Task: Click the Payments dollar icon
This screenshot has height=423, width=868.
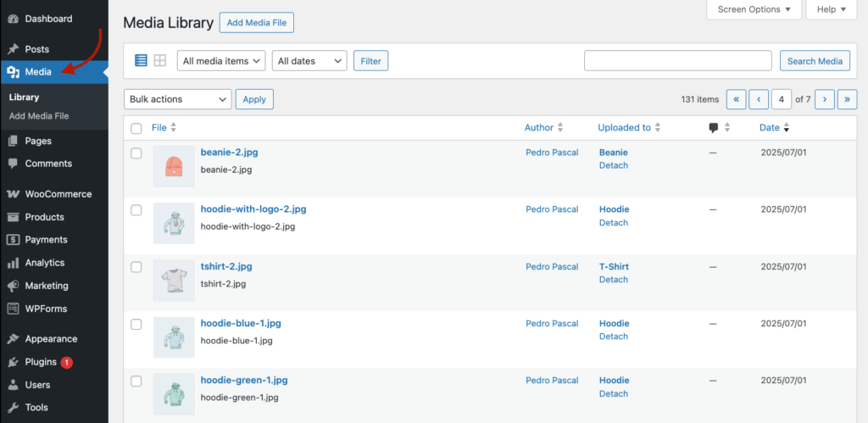Action: pos(14,240)
